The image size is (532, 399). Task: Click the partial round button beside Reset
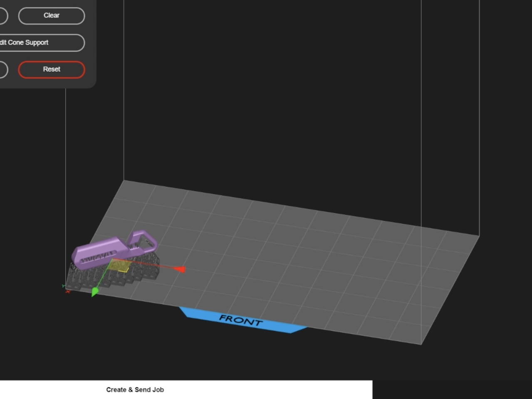pyautogui.click(x=2, y=69)
